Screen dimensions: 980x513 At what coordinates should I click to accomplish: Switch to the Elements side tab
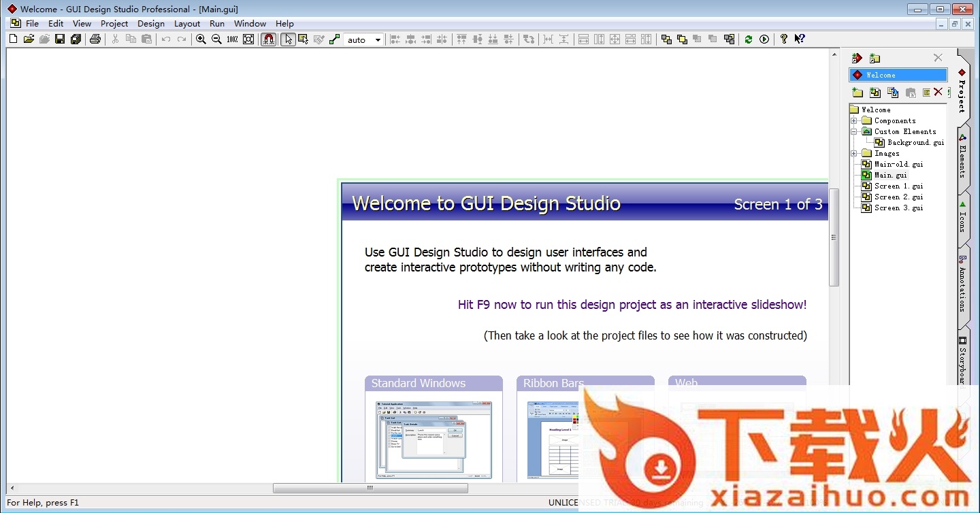click(962, 156)
